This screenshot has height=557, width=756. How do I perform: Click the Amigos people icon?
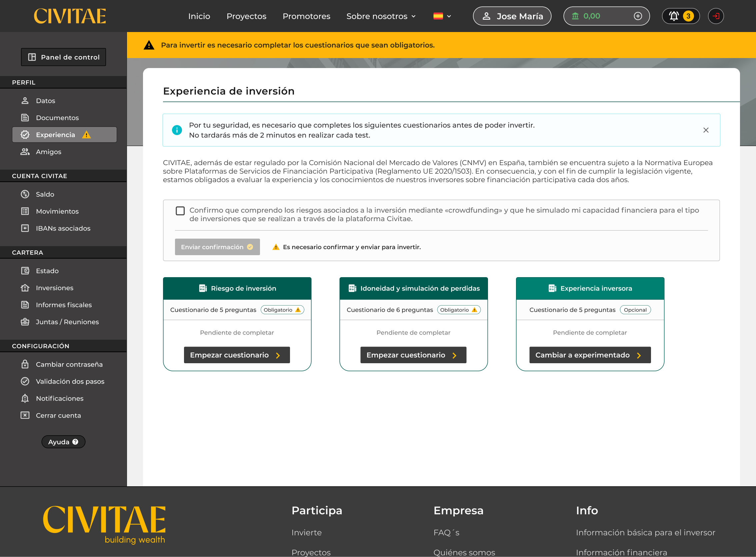(x=25, y=151)
